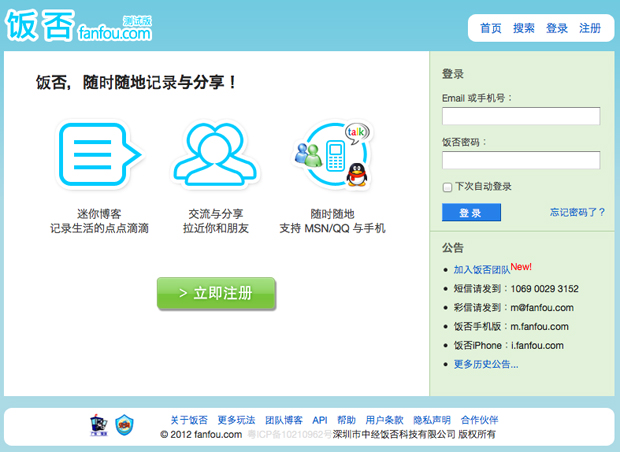Image resolution: width=620 pixels, height=452 pixels.
Task: Click the friends sharing people icon
Action: click(x=215, y=154)
